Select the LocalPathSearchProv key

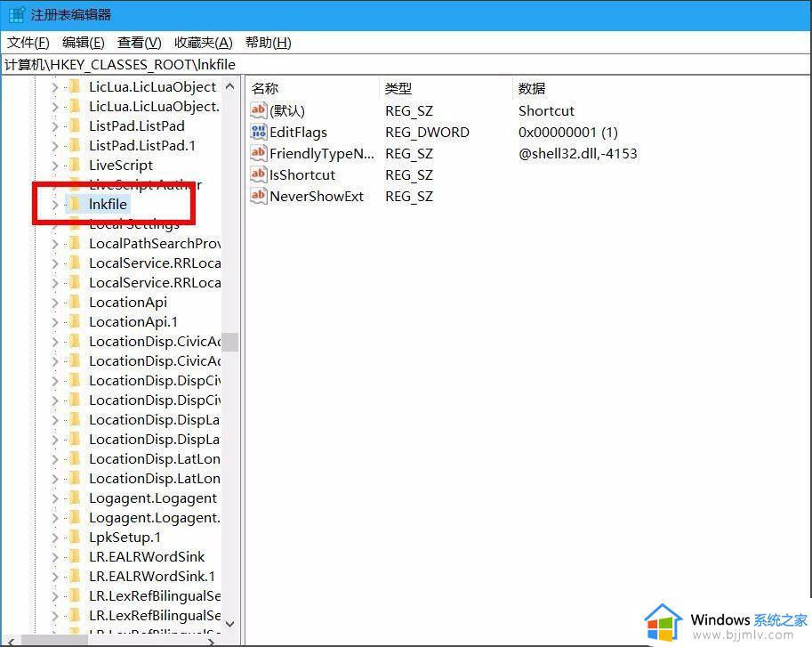click(x=155, y=244)
